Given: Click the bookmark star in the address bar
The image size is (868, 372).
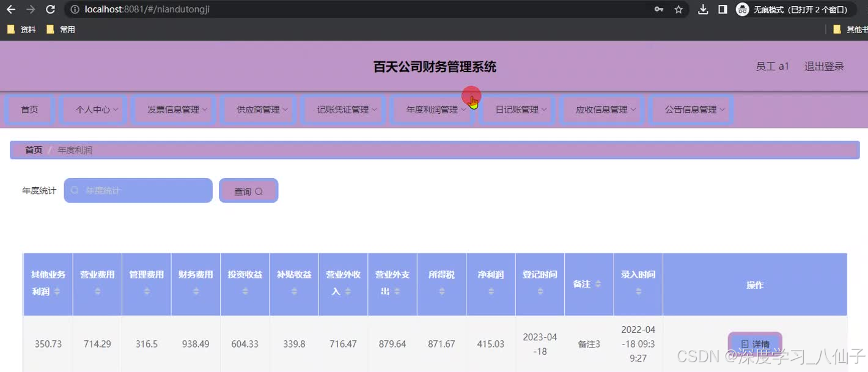Looking at the screenshot, I should 679,9.
